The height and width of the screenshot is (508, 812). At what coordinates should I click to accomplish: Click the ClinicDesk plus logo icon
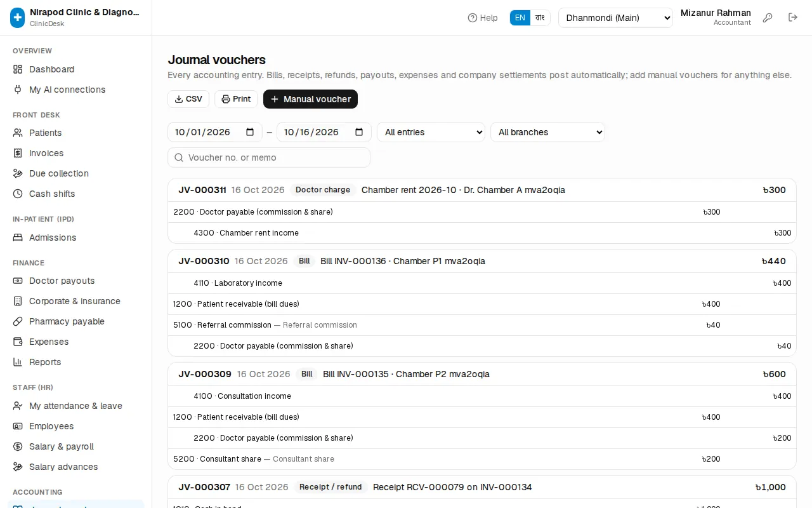click(x=18, y=18)
